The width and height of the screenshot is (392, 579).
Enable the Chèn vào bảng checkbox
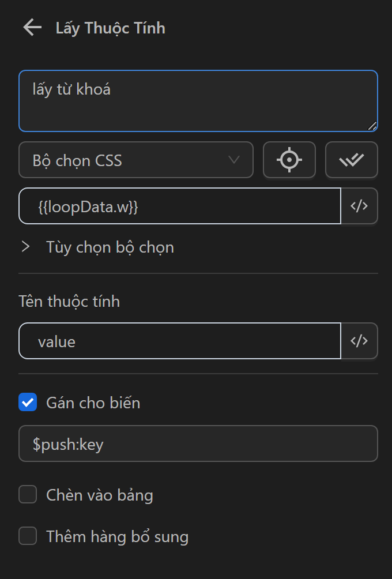pyautogui.click(x=28, y=494)
